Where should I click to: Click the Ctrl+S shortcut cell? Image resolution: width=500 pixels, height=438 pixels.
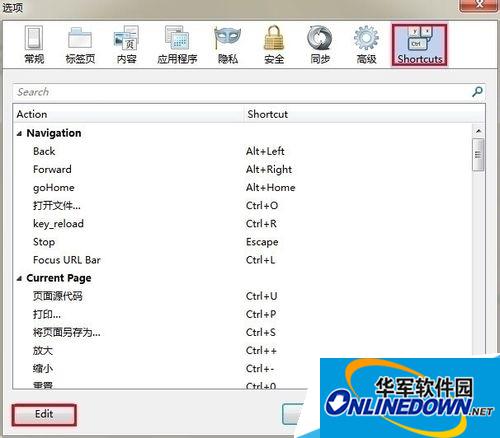point(261,332)
